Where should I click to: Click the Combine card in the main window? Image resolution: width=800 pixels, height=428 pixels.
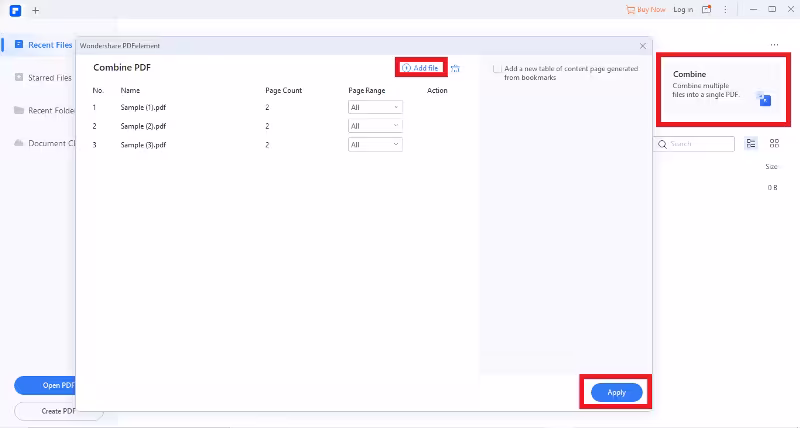pyautogui.click(x=723, y=89)
